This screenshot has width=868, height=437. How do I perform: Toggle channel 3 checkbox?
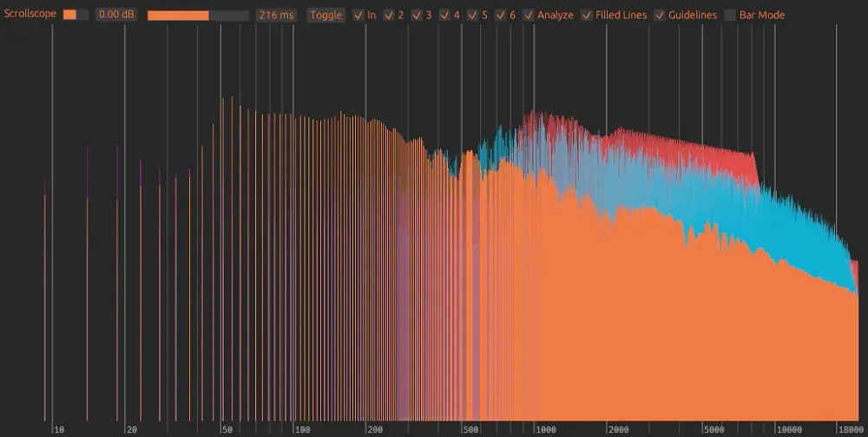click(x=416, y=15)
